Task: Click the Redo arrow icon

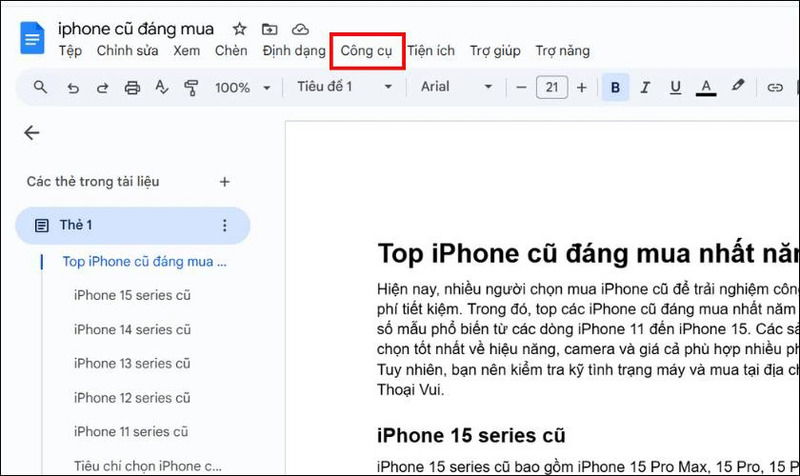Action: pyautogui.click(x=102, y=88)
